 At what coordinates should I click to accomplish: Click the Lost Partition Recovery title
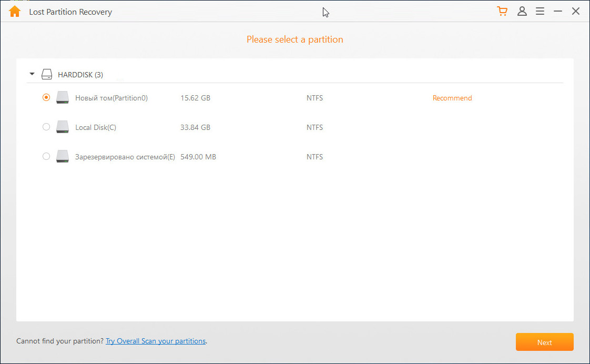click(70, 12)
